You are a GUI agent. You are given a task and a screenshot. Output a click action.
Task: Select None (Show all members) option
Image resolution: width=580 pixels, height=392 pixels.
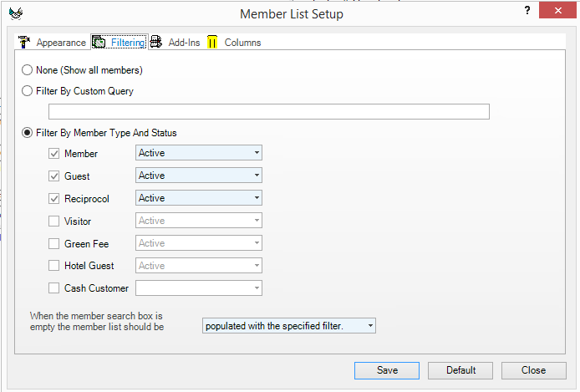pos(28,70)
